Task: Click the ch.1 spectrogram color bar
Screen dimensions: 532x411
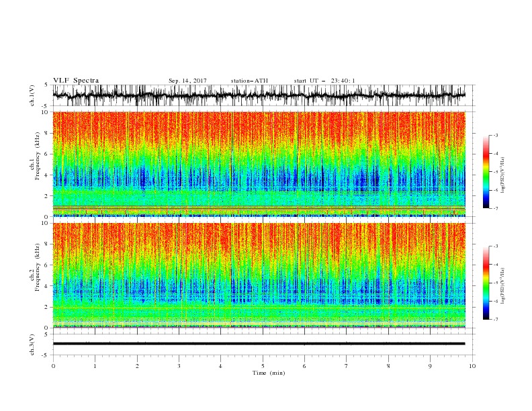Action: point(486,172)
